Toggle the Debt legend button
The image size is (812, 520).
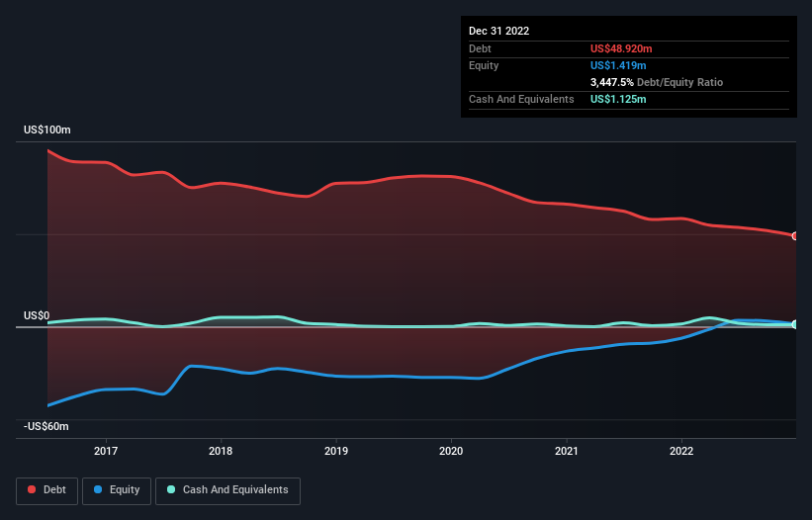(x=47, y=490)
